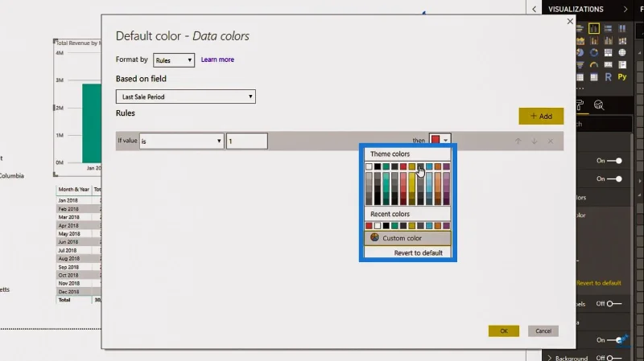Insert a gauge visual
Screen dimensions: 644x361
pyautogui.click(x=594, y=65)
